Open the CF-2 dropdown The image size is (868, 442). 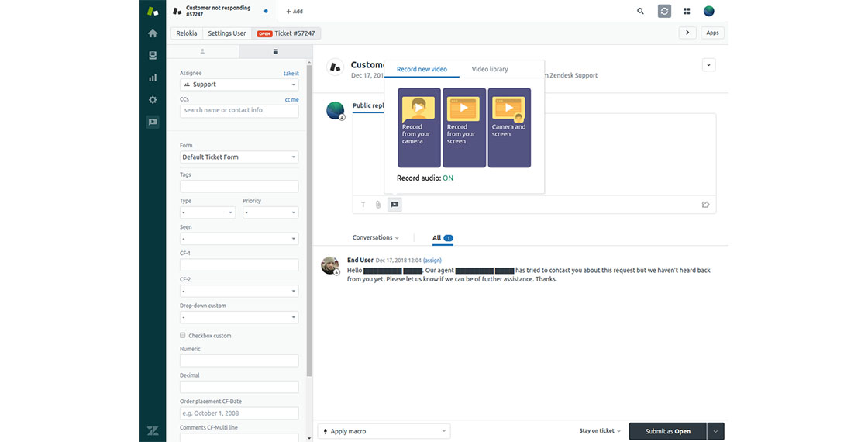(x=239, y=291)
